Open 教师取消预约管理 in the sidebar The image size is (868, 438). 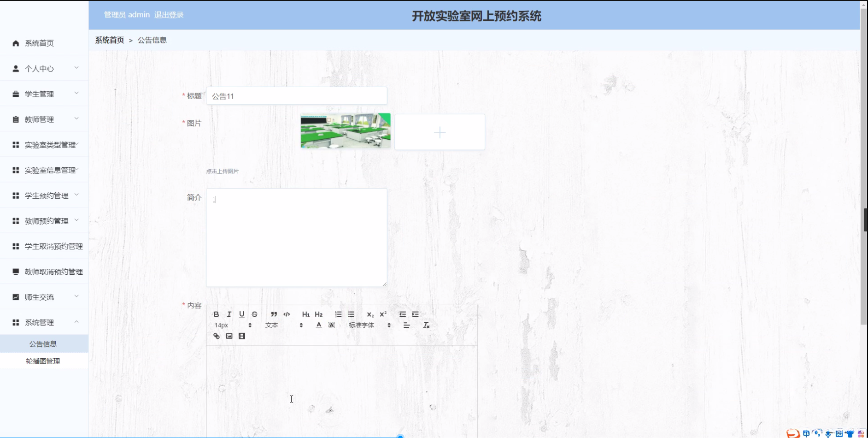(x=44, y=272)
